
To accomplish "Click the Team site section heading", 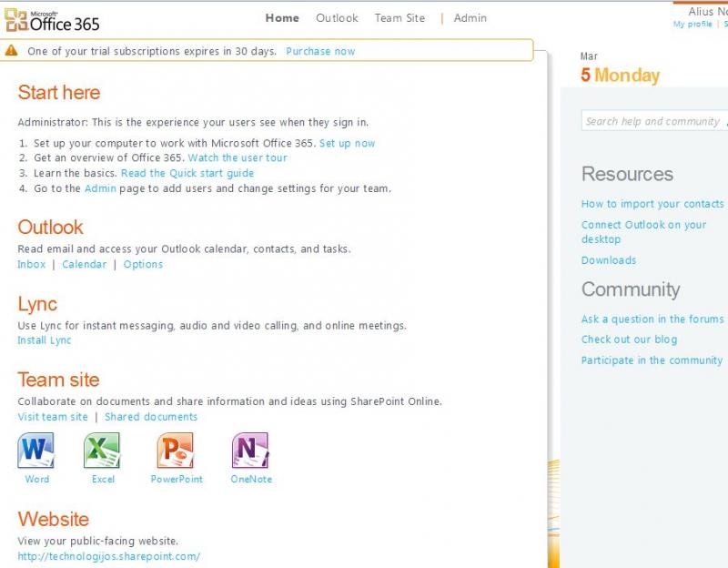I will pyautogui.click(x=58, y=380).
